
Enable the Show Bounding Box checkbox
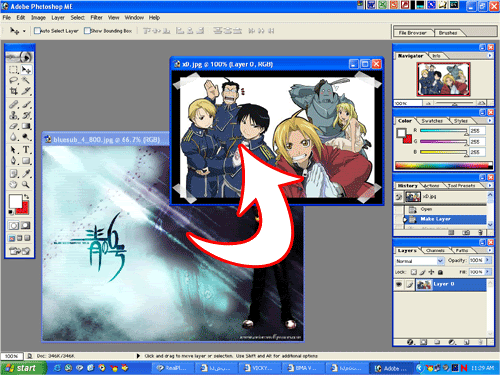tap(87, 31)
